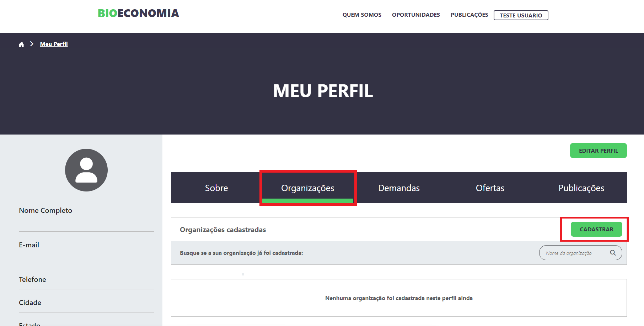Click the home breadcrumb icon
The image size is (644, 326).
coord(21,44)
